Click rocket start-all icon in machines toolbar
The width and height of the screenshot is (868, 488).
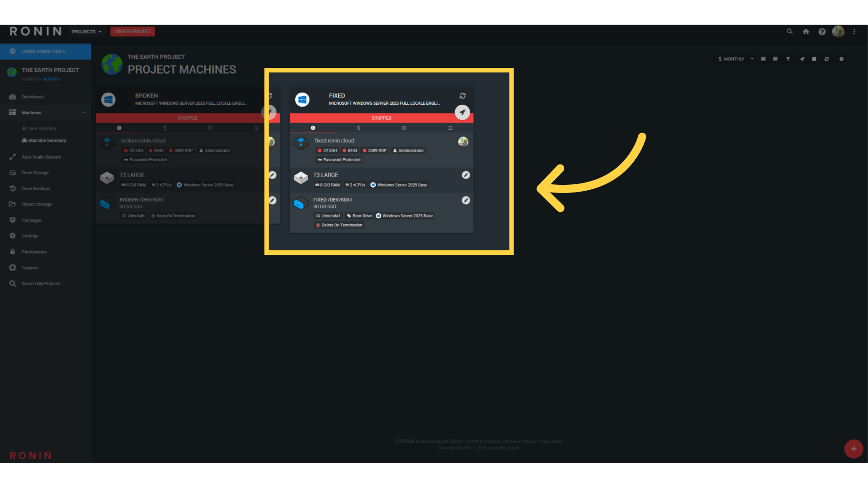pos(802,59)
